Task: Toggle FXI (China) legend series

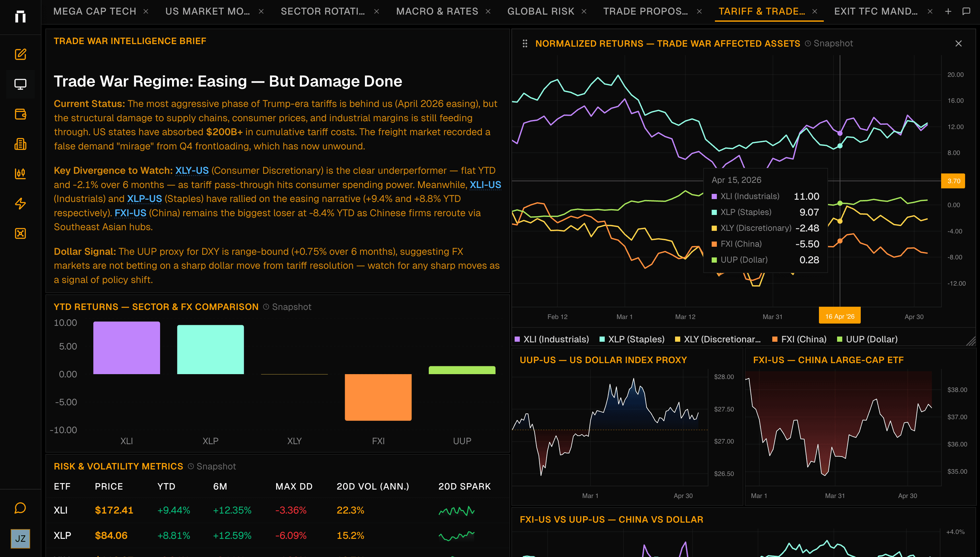Action: pos(799,339)
